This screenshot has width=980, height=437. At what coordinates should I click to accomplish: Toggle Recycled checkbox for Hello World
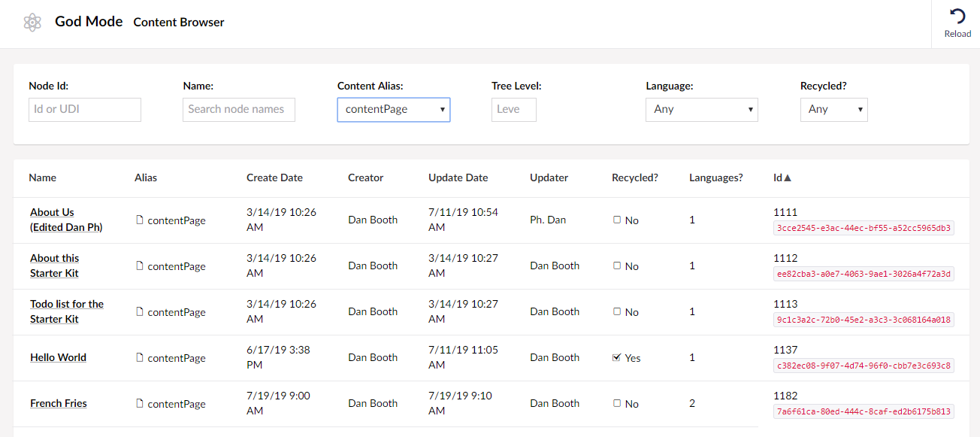[617, 358]
